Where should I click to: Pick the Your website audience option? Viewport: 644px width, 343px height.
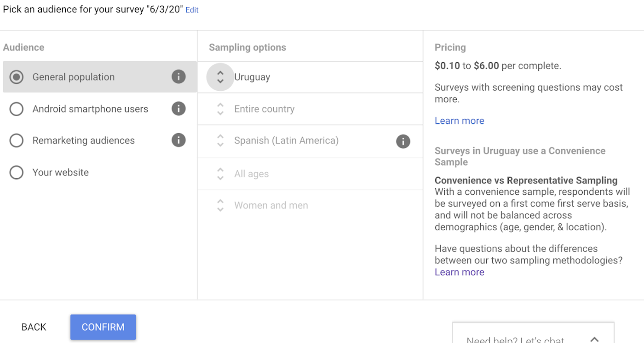click(17, 173)
